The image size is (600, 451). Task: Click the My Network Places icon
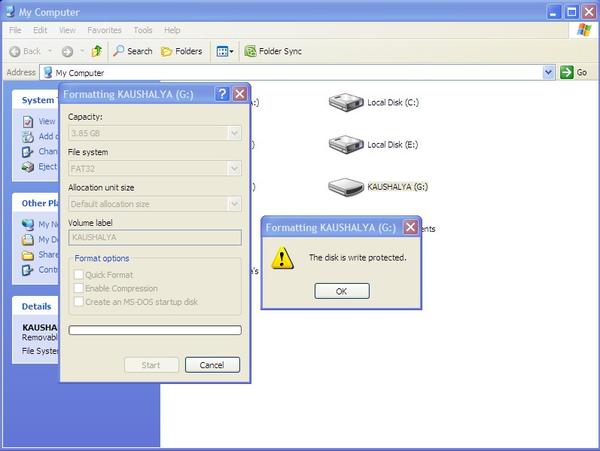click(x=28, y=225)
